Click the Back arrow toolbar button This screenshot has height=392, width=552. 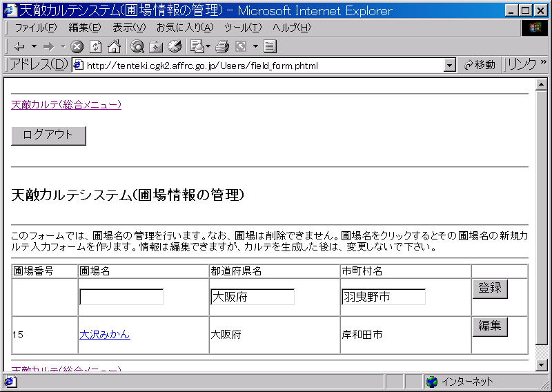(19, 47)
